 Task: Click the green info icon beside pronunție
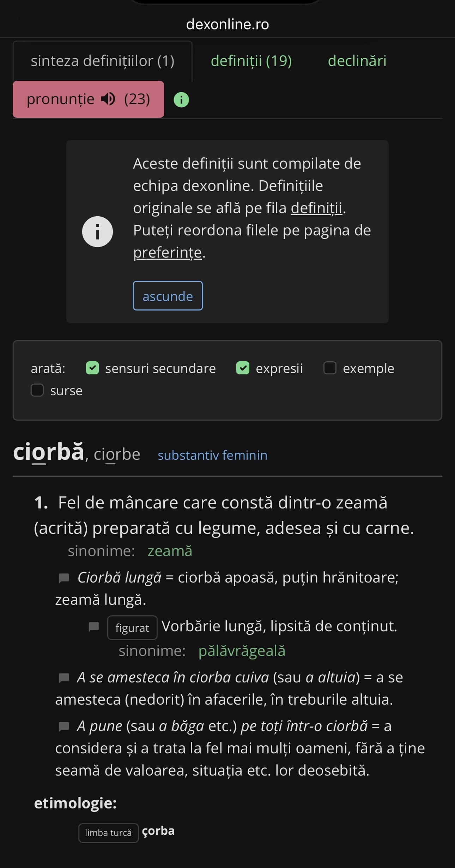coord(181,100)
